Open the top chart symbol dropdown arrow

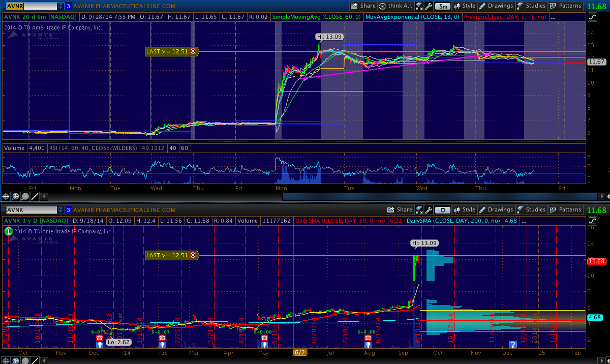tap(60, 6)
